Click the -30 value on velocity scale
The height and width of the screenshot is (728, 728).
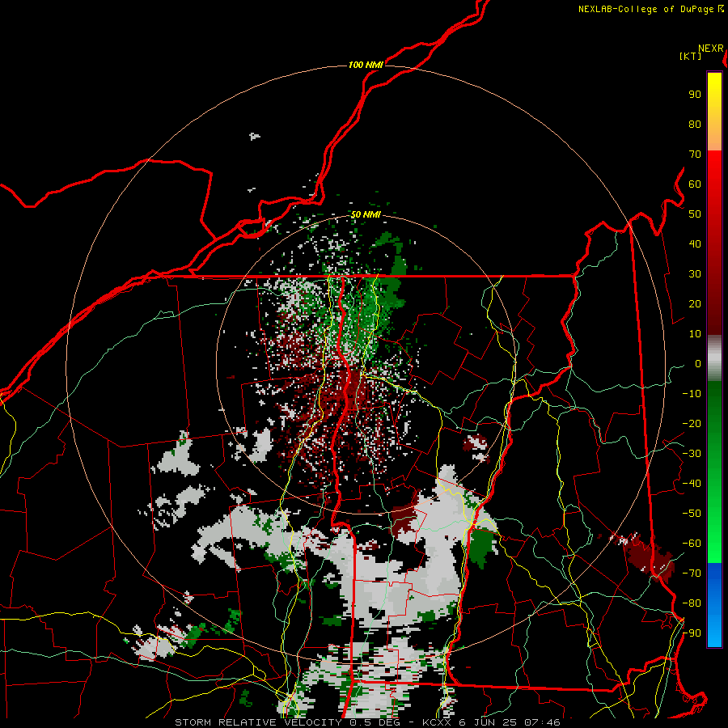pos(692,454)
